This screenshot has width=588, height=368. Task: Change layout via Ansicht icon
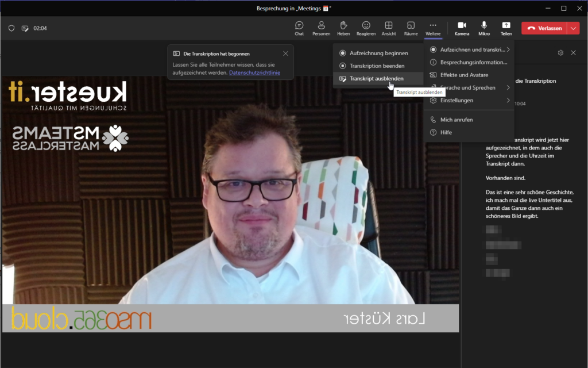389,28
